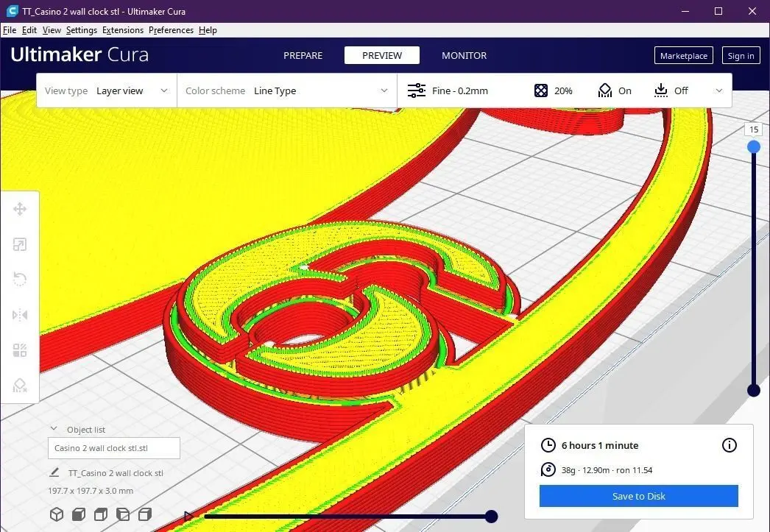Switch to front camera view cube
The width and height of the screenshot is (770, 532).
tap(79, 514)
